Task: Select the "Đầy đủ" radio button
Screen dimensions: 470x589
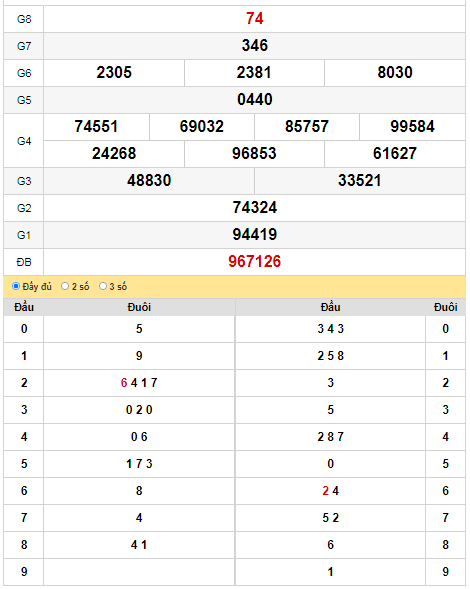Action: (16, 286)
